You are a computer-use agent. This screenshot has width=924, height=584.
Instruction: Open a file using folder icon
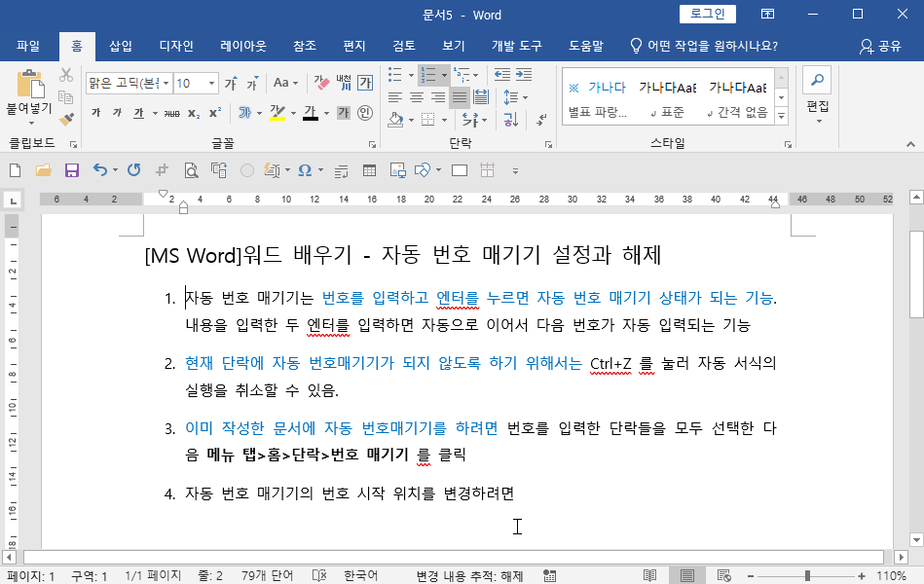coord(43,171)
